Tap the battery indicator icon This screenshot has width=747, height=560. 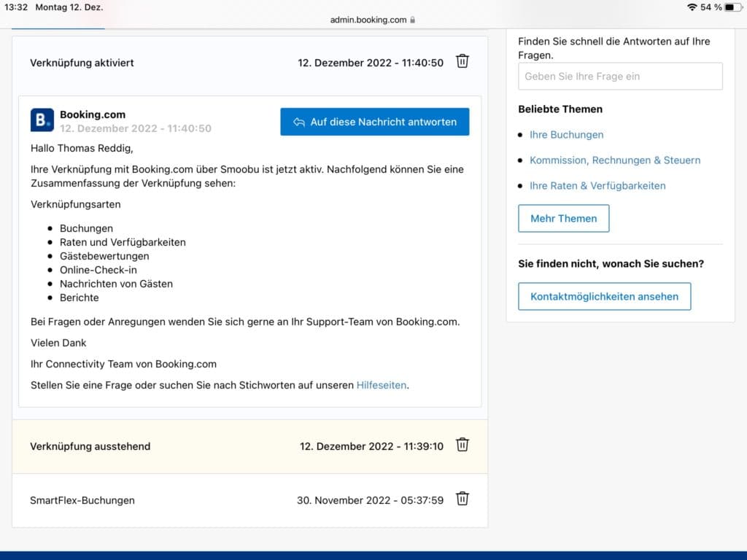(x=732, y=7)
